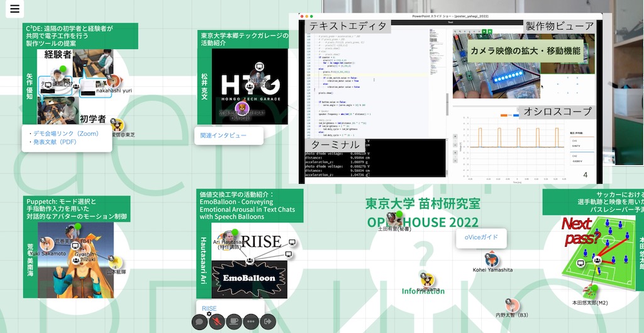Click upper monitor icon beside RIISE logo
This screenshot has height=333, width=644.
tap(292, 242)
